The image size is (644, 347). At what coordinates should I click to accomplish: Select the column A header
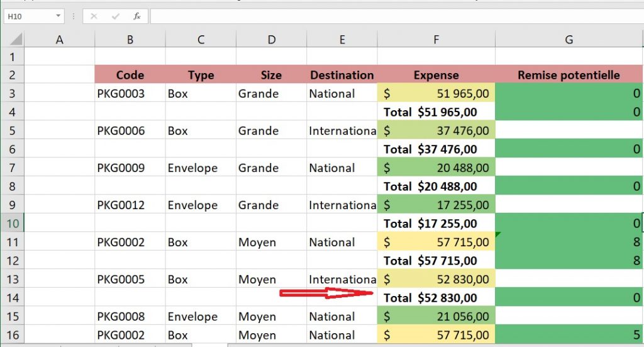point(60,40)
